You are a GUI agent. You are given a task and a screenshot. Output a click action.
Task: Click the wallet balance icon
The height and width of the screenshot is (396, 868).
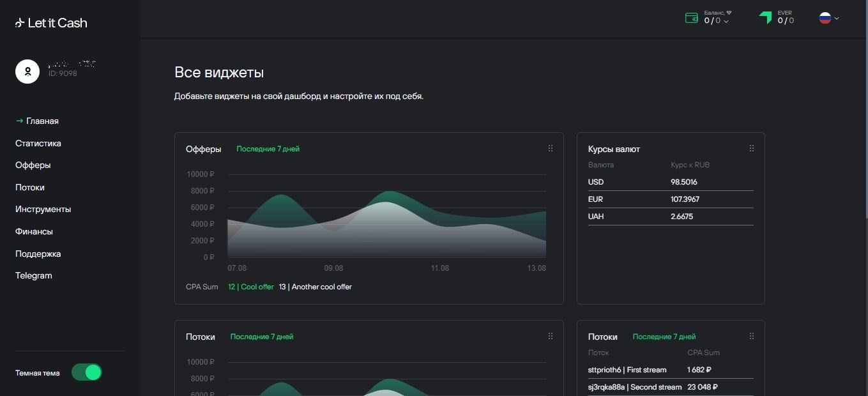pyautogui.click(x=691, y=18)
